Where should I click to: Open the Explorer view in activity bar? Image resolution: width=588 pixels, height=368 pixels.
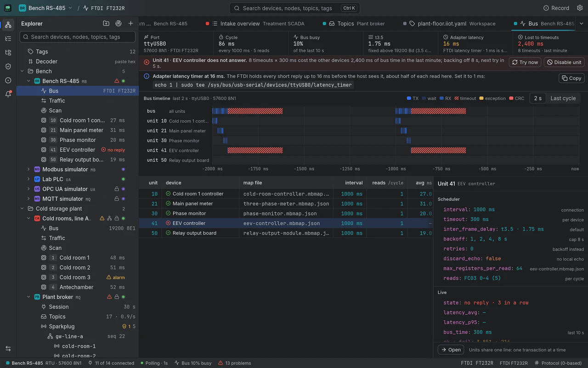[8, 25]
